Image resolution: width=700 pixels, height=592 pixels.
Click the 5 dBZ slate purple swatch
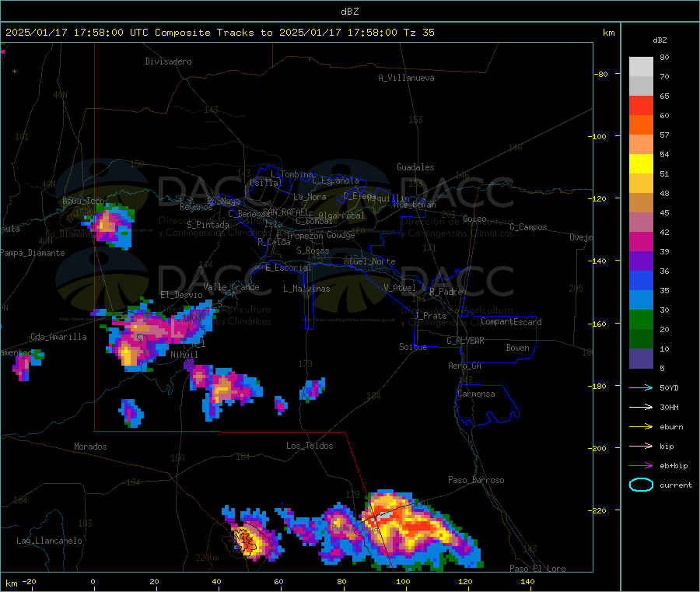(641, 359)
